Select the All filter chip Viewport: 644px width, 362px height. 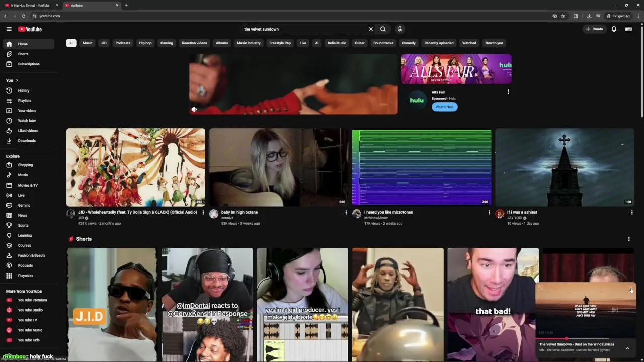[x=71, y=43]
